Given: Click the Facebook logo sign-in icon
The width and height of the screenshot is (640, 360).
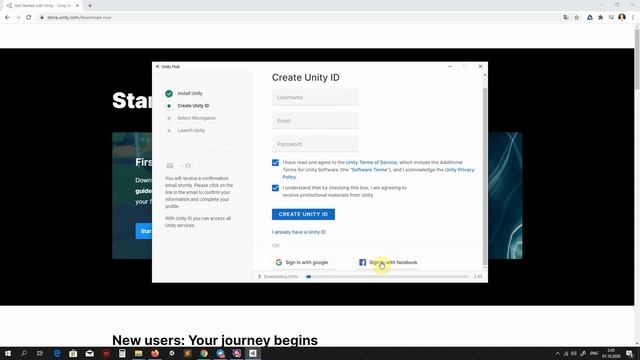Looking at the screenshot, I should pyautogui.click(x=362, y=262).
